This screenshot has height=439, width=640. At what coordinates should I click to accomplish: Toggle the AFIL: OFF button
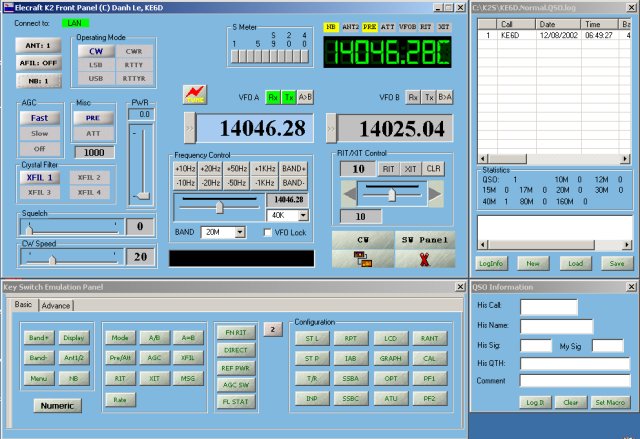pyautogui.click(x=38, y=62)
